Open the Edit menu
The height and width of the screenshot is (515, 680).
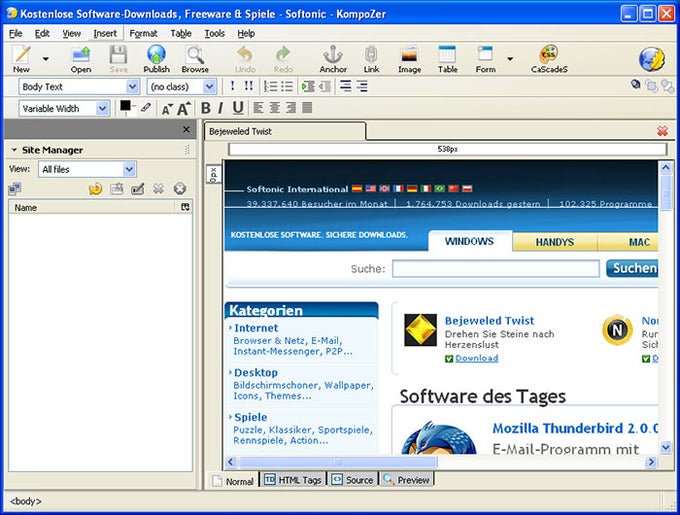42,33
